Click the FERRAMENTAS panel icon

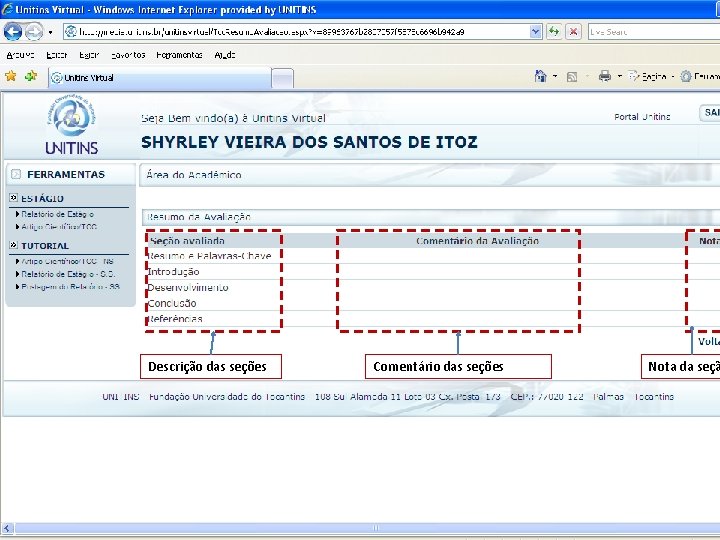pos(16,174)
